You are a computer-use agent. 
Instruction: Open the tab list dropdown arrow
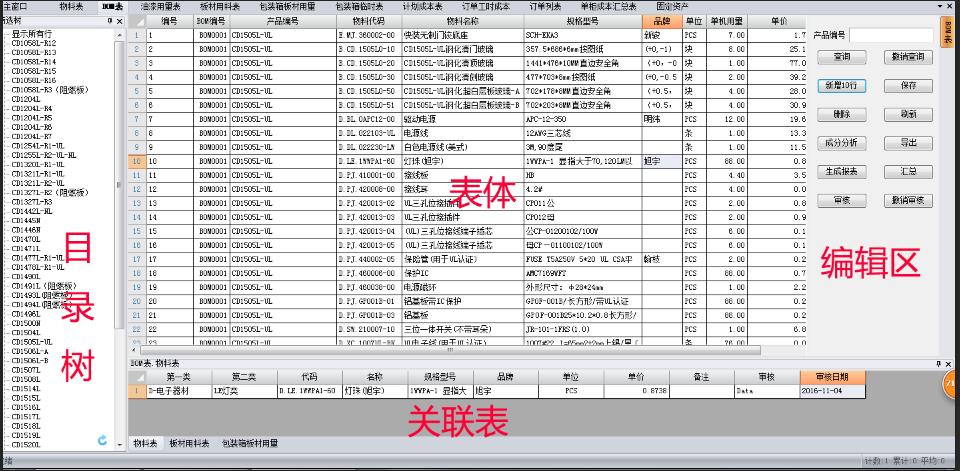pyautogui.click(x=939, y=6)
